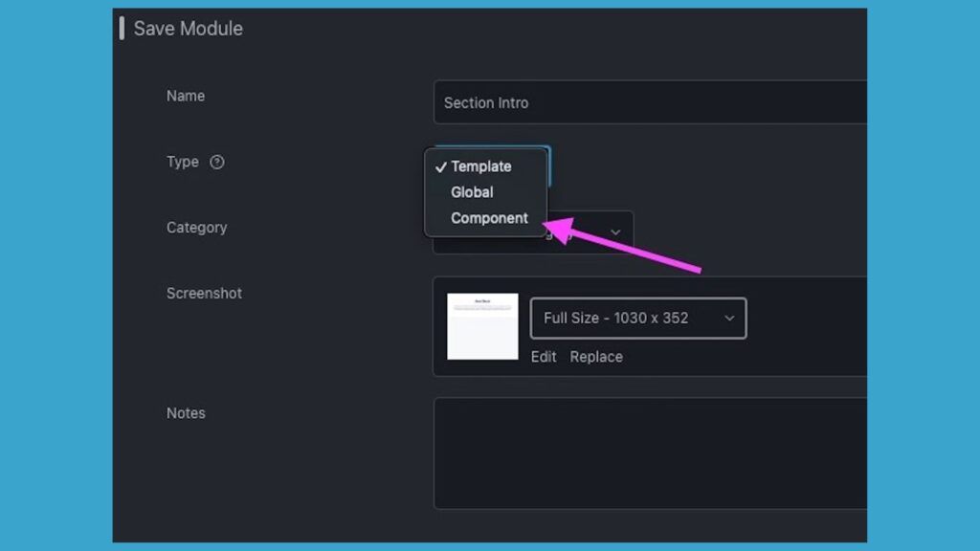This screenshot has width=980, height=551.
Task: Click Replace to swap the screenshot
Action: tap(596, 357)
